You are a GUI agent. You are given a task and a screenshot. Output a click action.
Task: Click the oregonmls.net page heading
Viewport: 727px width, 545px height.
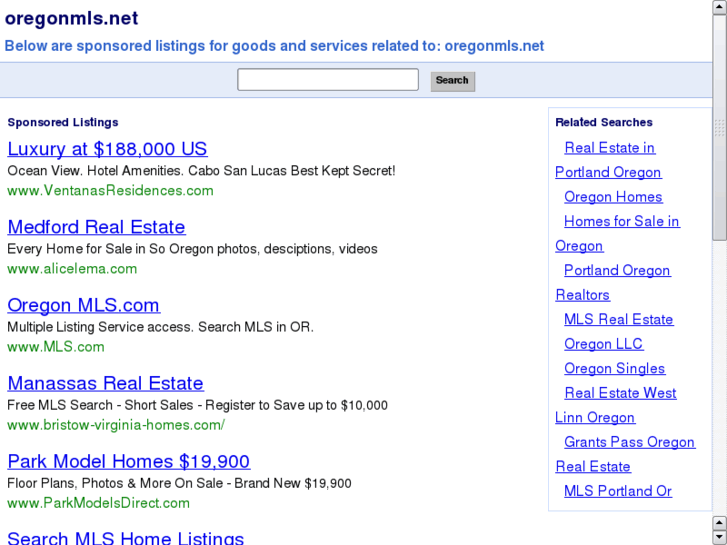tap(71, 19)
